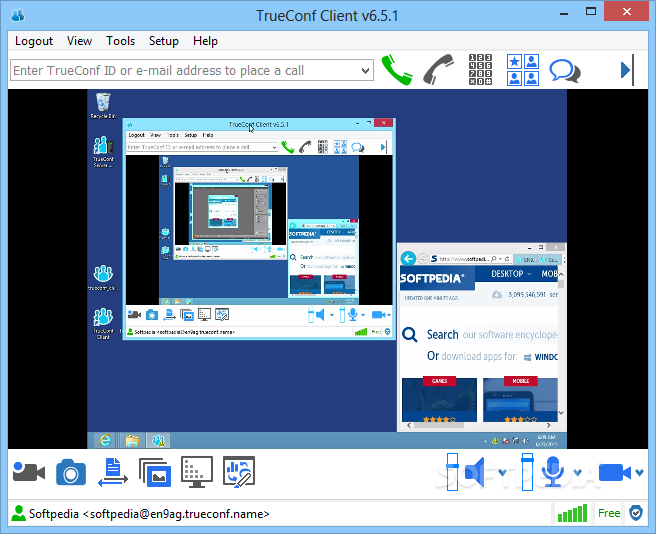Toggle the blue video camera
The image size is (656, 534).
(x=615, y=472)
